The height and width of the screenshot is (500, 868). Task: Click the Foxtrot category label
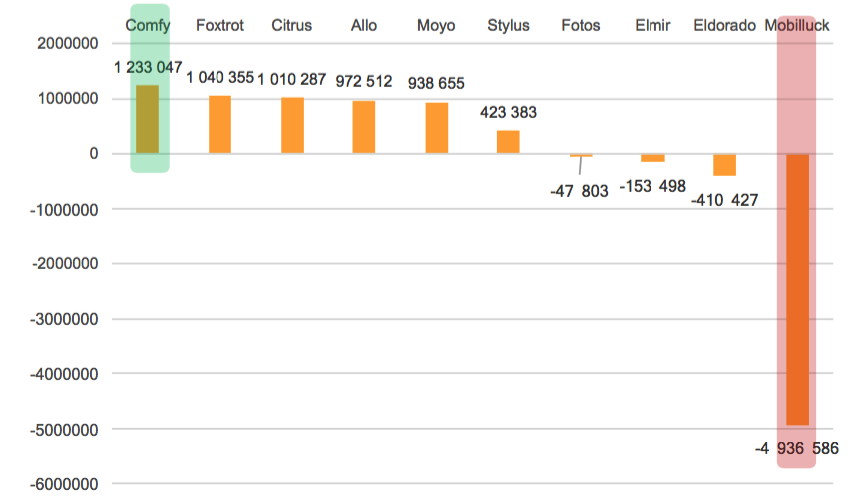click(x=219, y=25)
